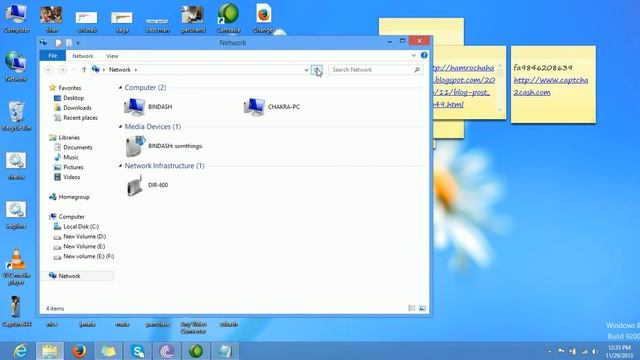Screen dimensions: 640x360
Task: Open Recycle Bin on the desktop
Action: 16,116
